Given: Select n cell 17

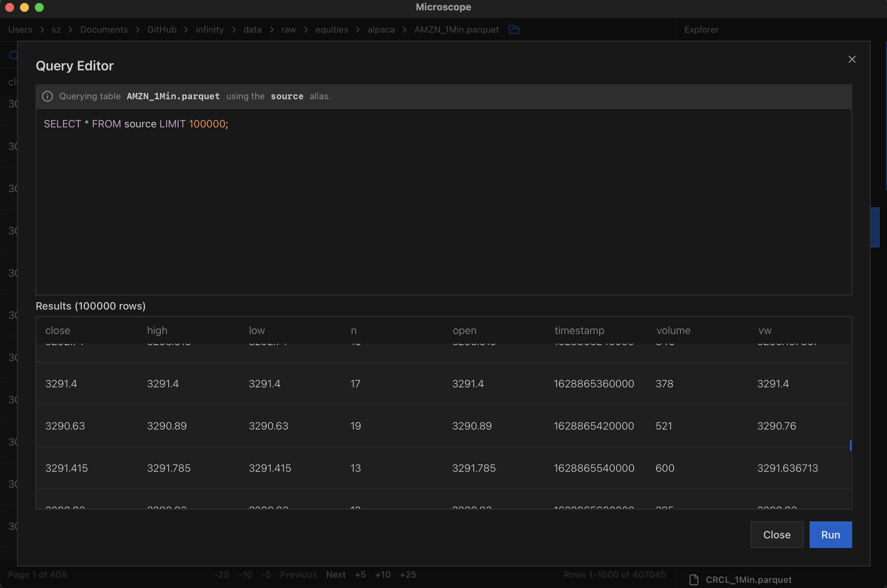Looking at the screenshot, I should tap(355, 384).
